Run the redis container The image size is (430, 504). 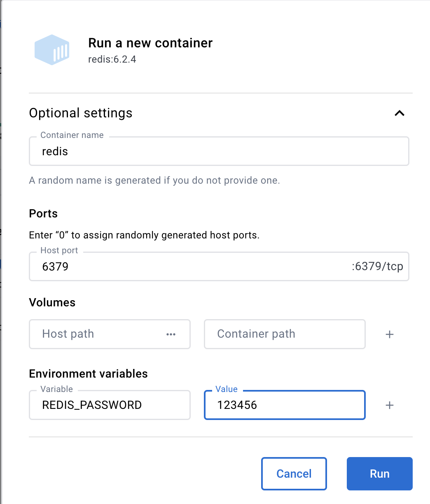[379, 474]
